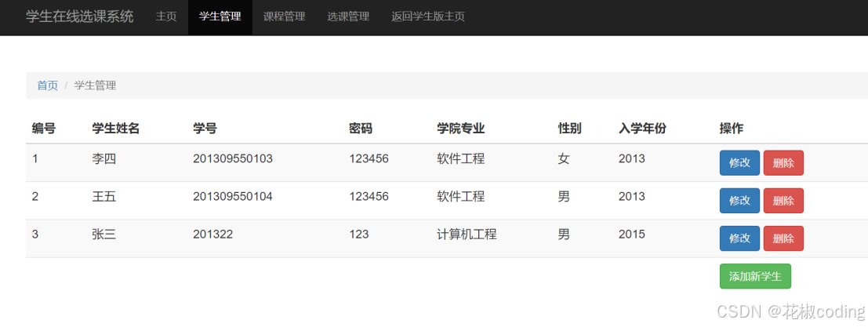Click student number 201309550104

coord(233,197)
